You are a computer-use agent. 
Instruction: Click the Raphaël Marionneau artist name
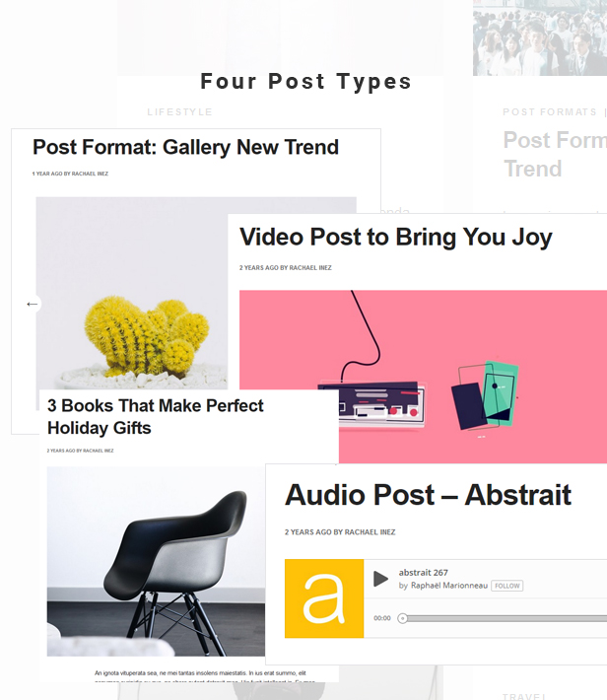[449, 586]
